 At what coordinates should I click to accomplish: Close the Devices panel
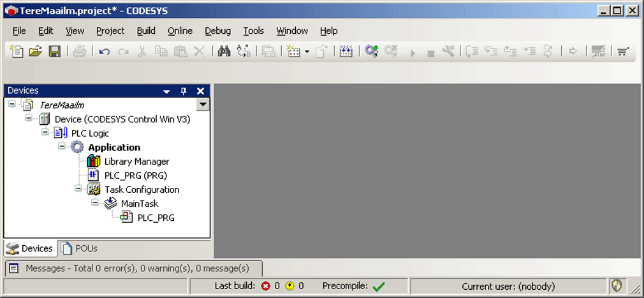200,91
